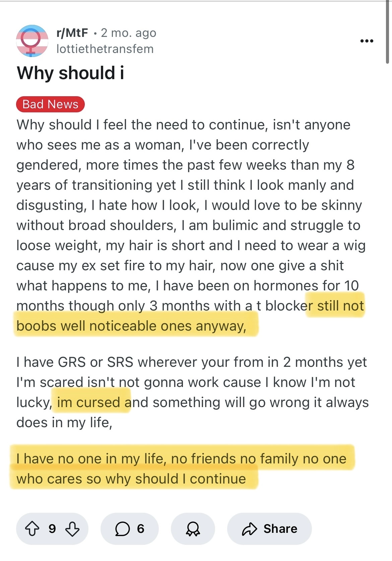Tap the highlighted "im cursed" text
The height and width of the screenshot is (561, 392).
[x=88, y=402]
